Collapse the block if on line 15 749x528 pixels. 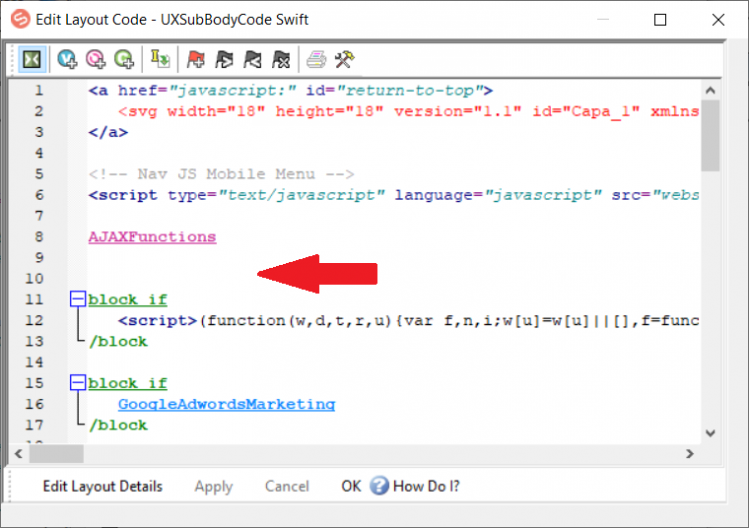pyautogui.click(x=77, y=383)
